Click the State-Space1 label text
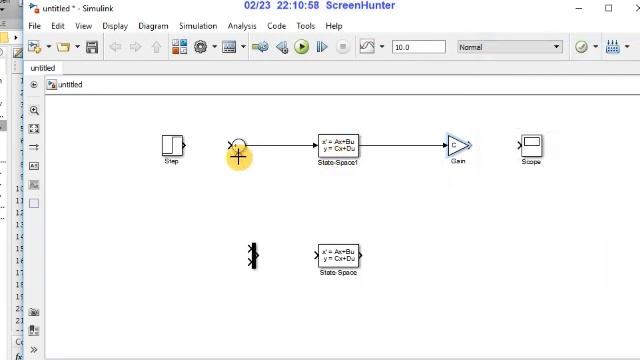 point(338,162)
